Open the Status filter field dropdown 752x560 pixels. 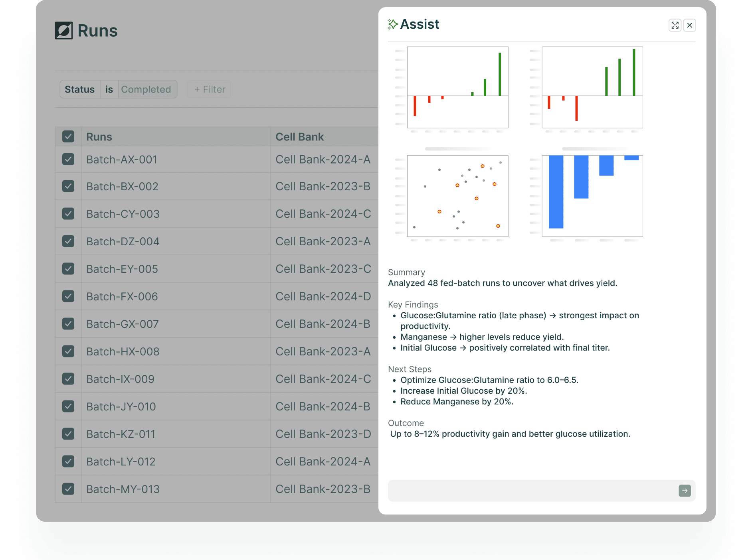point(80,89)
